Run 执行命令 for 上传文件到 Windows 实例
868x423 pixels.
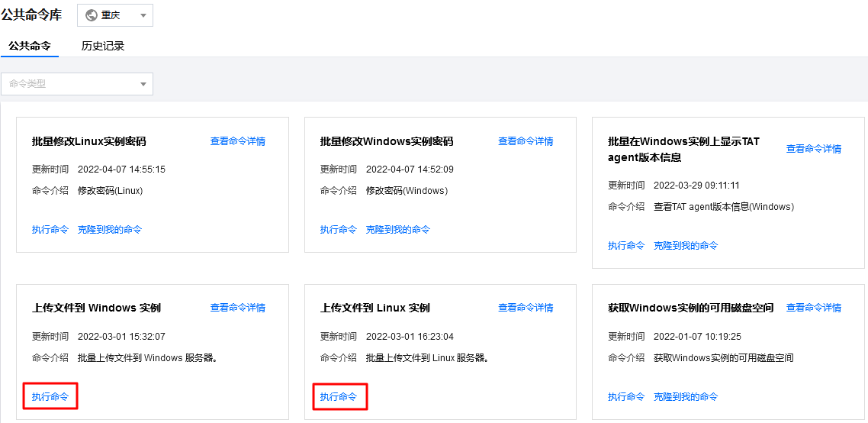50,397
